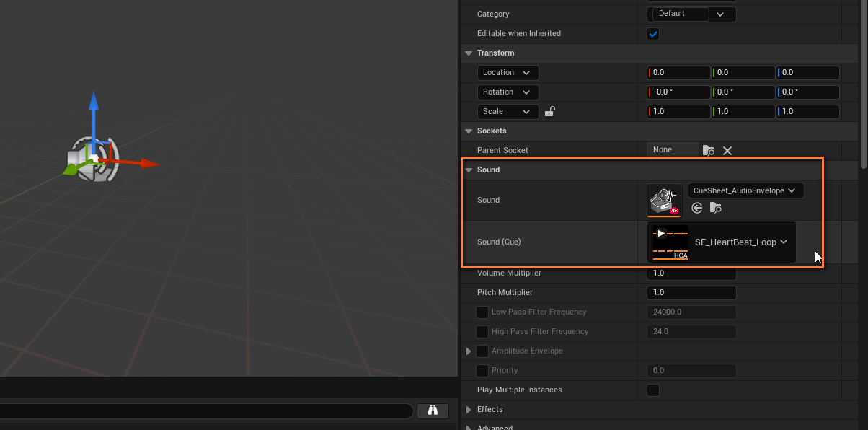This screenshot has width=868, height=430.
Task: Select the audio speaker component icon in viewport
Action: 94,159
